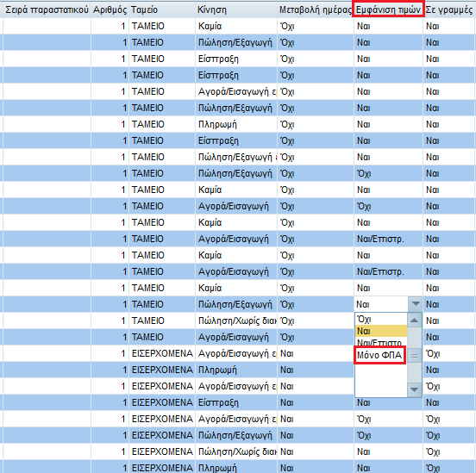Select 'Μόνο ΦΠΑ' in the dropdown list
The width and height of the screenshot is (476, 473).
pos(379,355)
